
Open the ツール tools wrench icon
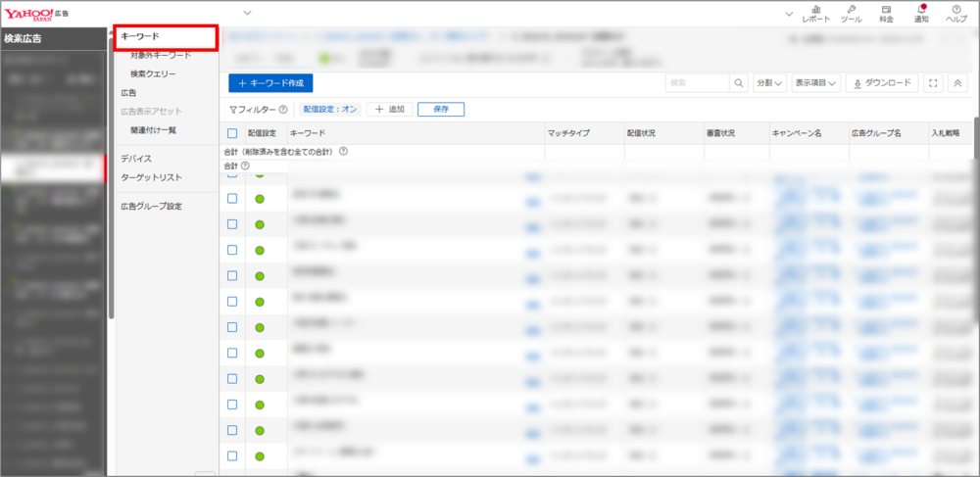tap(851, 13)
